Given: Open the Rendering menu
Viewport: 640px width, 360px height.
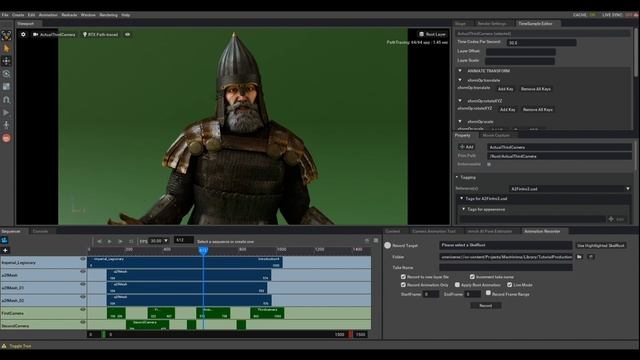Looking at the screenshot, I should (108, 15).
